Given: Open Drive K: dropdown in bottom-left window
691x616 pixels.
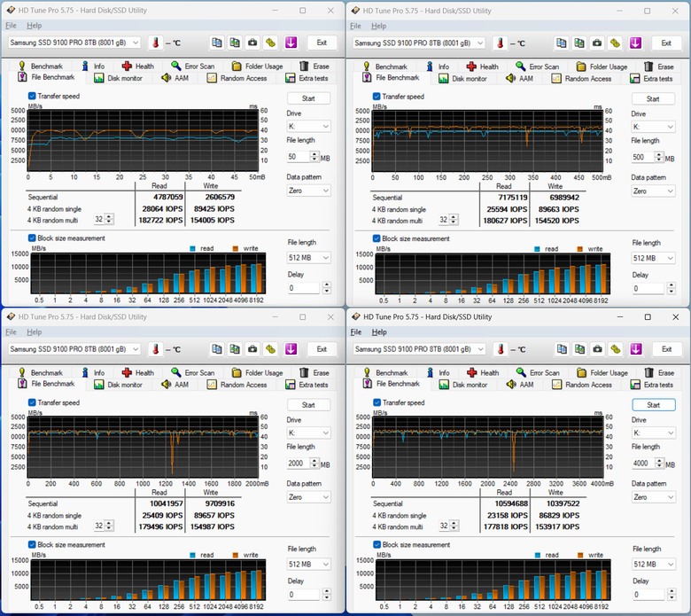Looking at the screenshot, I should pos(308,433).
